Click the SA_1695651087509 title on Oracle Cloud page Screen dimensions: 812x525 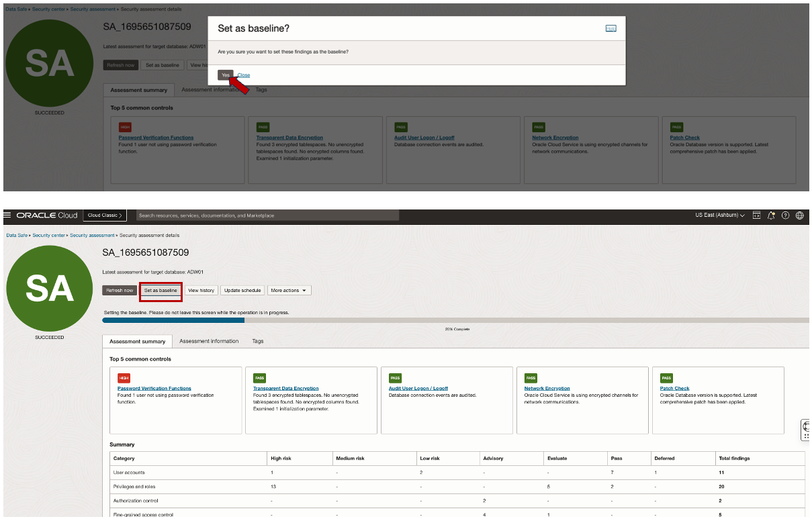146,252
